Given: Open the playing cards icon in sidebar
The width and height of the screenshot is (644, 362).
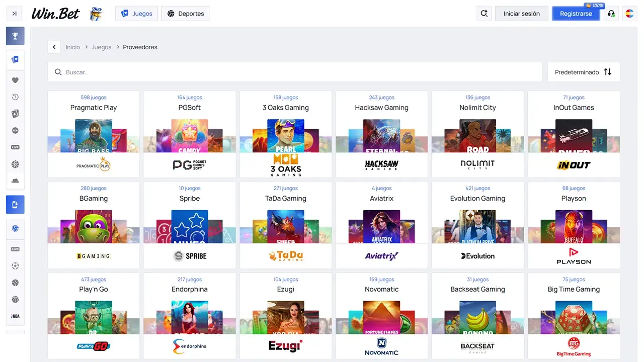Looking at the screenshot, I should point(15,114).
